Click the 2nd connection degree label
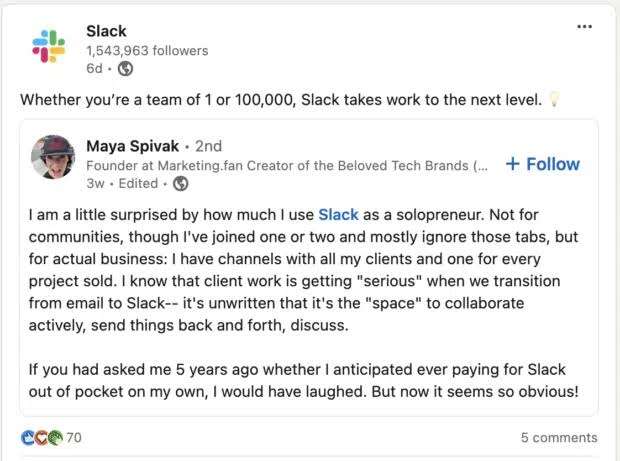The height and width of the screenshot is (461, 620). tap(208, 146)
